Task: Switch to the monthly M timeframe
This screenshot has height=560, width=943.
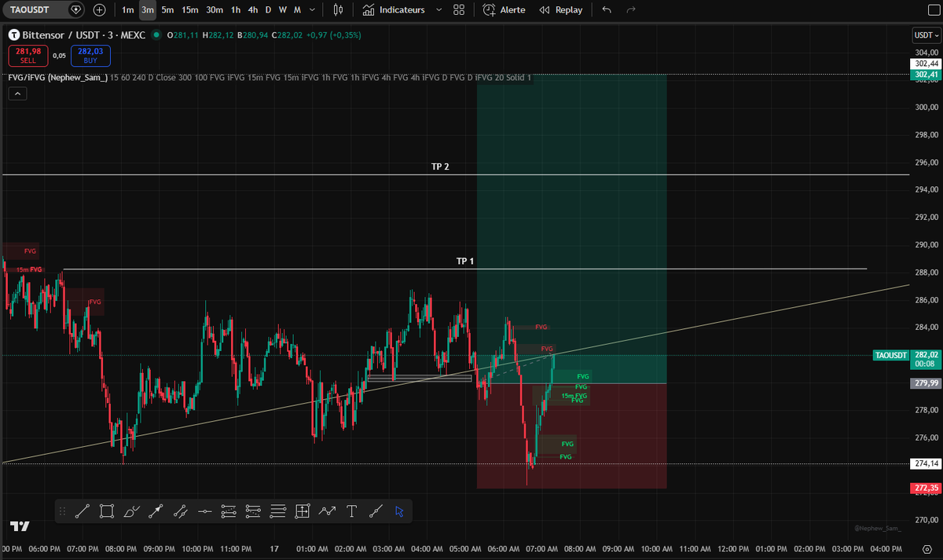Action: tap(296, 10)
